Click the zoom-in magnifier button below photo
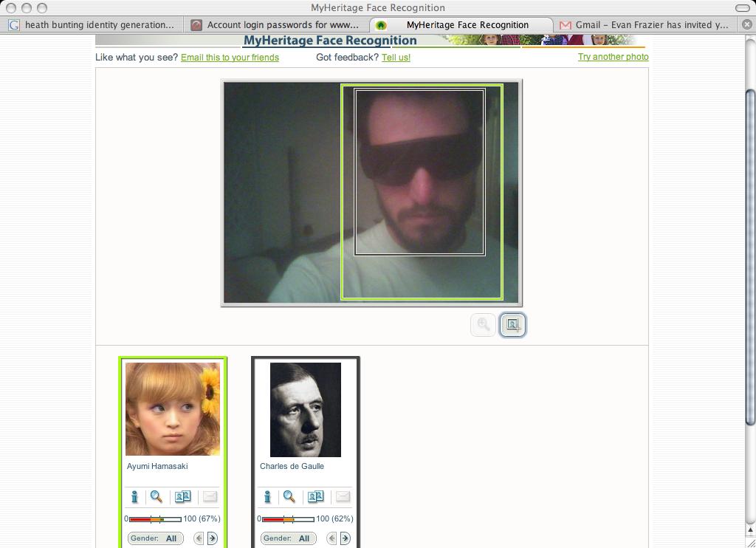This screenshot has width=756, height=548. click(483, 325)
